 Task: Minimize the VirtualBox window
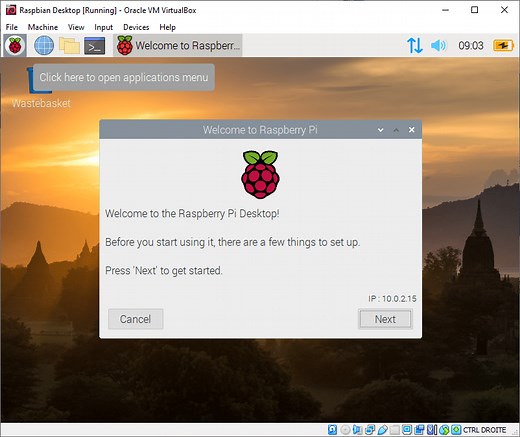445,10
